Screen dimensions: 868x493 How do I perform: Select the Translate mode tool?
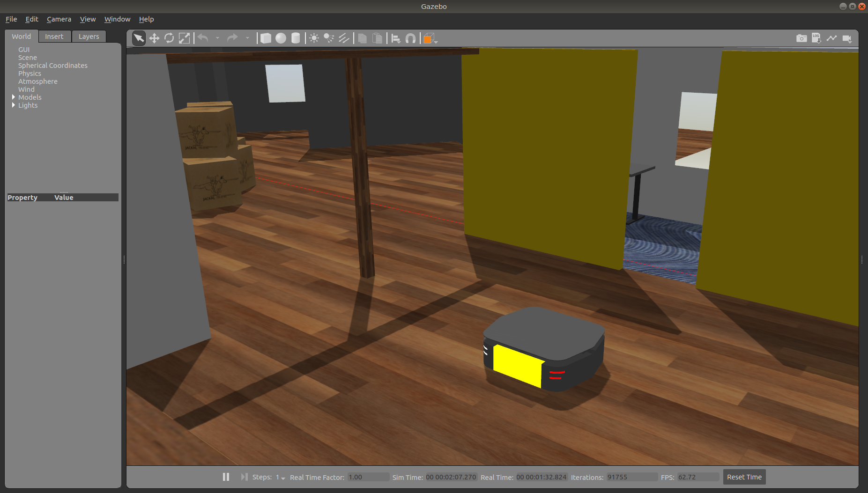[x=154, y=38]
